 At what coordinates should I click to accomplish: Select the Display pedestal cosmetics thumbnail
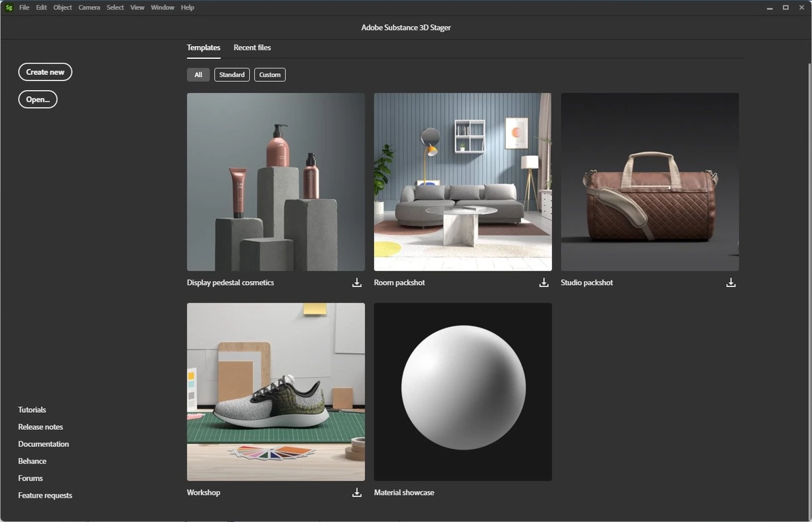coord(276,182)
